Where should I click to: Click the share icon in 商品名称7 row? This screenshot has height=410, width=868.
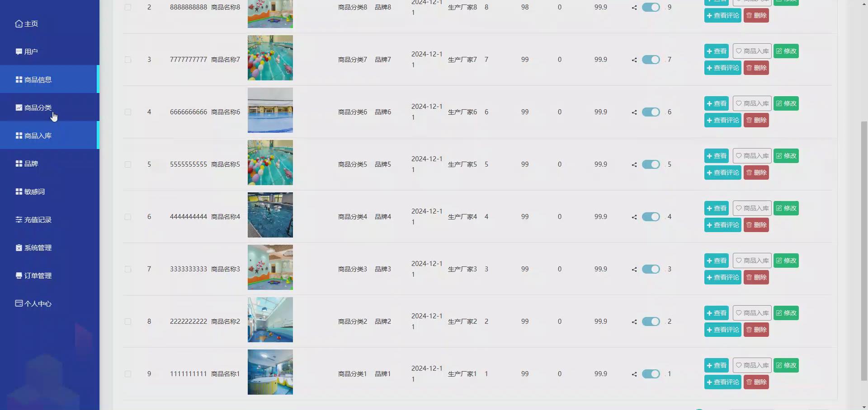[634, 60]
